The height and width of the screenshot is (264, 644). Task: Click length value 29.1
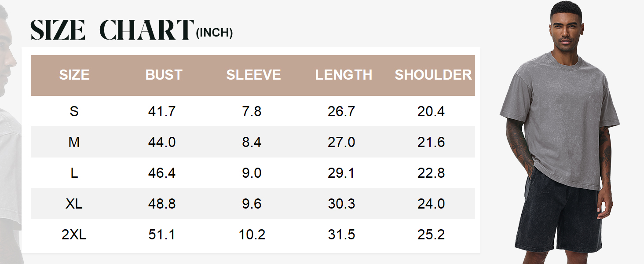341,173
